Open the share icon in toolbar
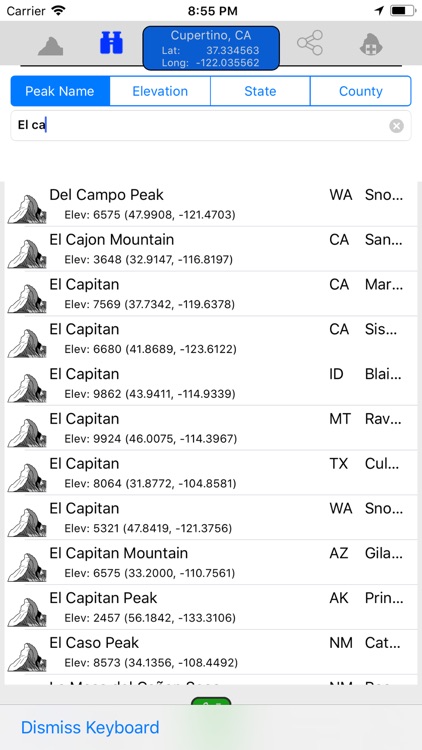The height and width of the screenshot is (750, 422). pos(310,43)
